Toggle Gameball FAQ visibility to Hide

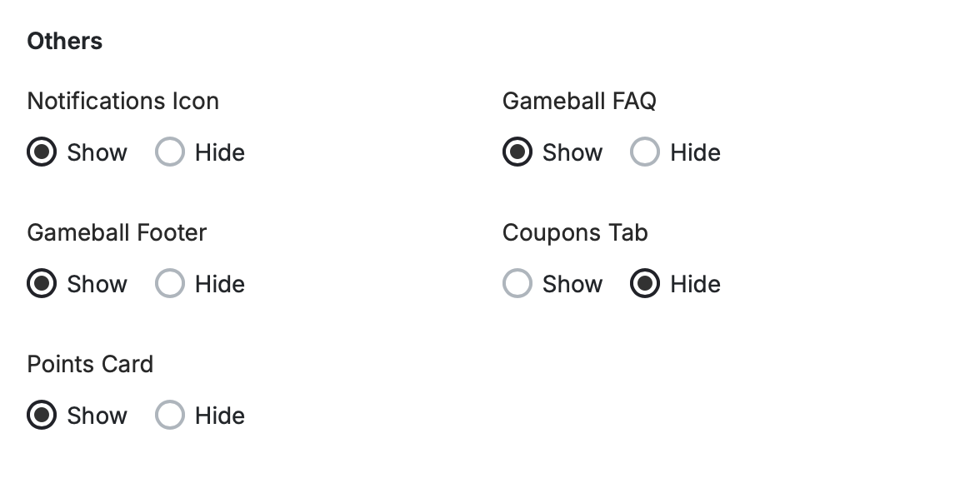click(x=644, y=152)
